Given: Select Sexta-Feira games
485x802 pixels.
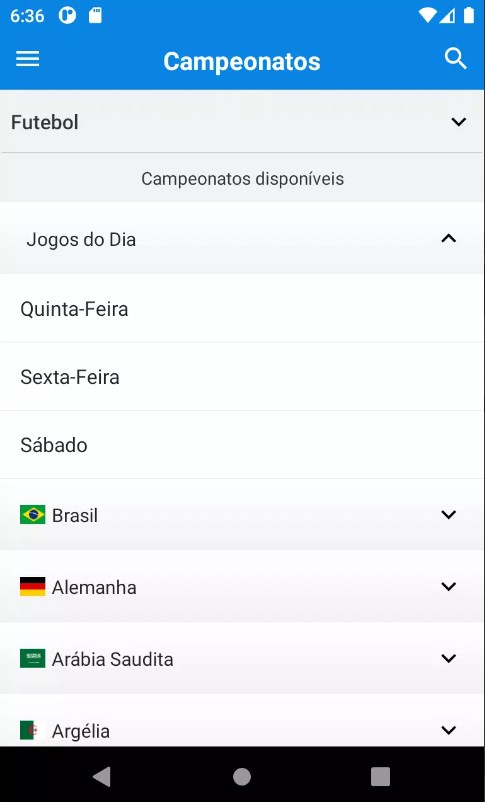Looking at the screenshot, I should coord(242,376).
